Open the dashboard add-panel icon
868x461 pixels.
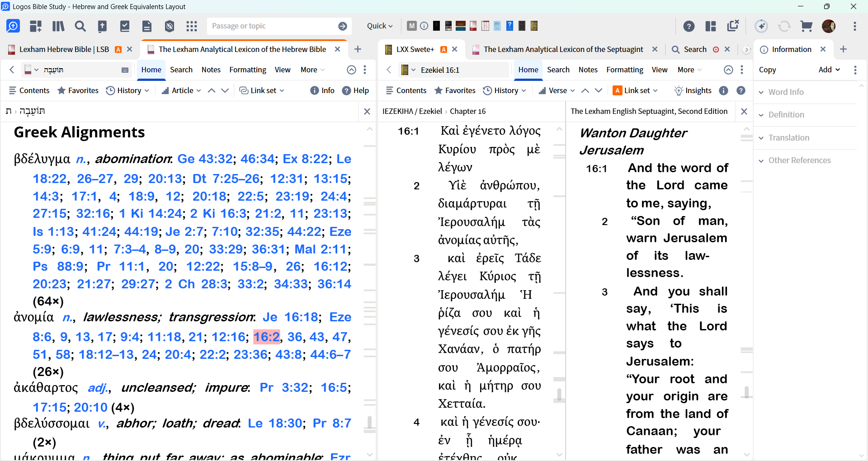coord(36,26)
